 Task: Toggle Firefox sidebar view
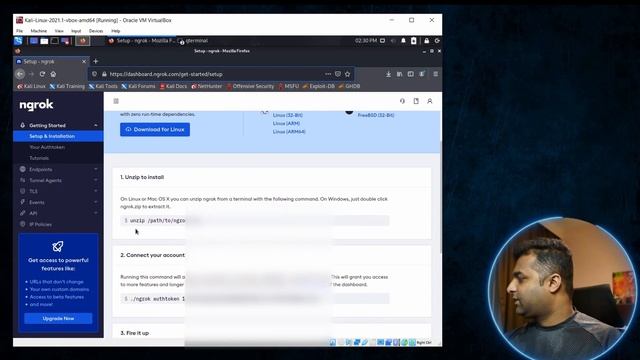pyautogui.click(x=411, y=74)
